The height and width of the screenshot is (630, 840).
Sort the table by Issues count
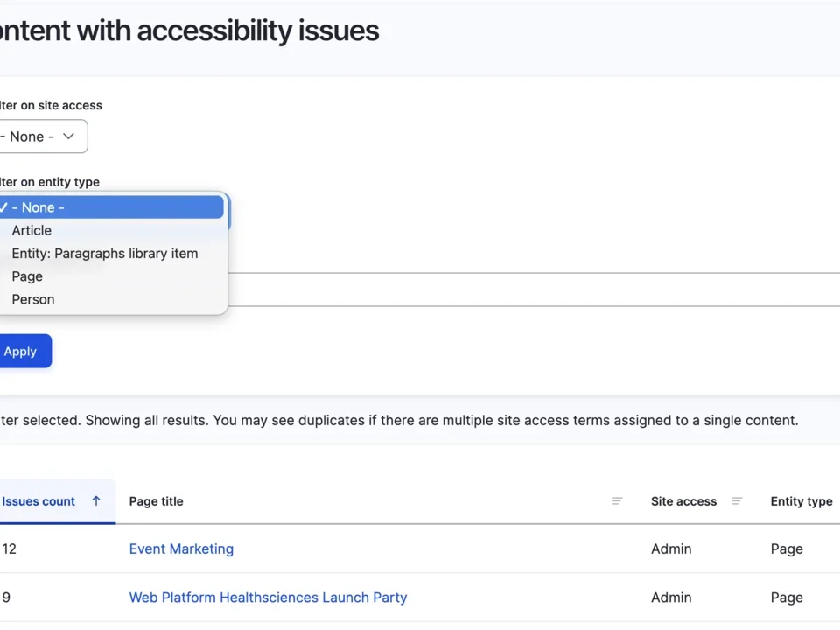38,501
